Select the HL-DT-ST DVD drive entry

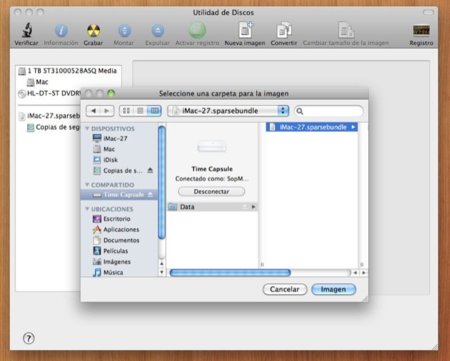49,93
